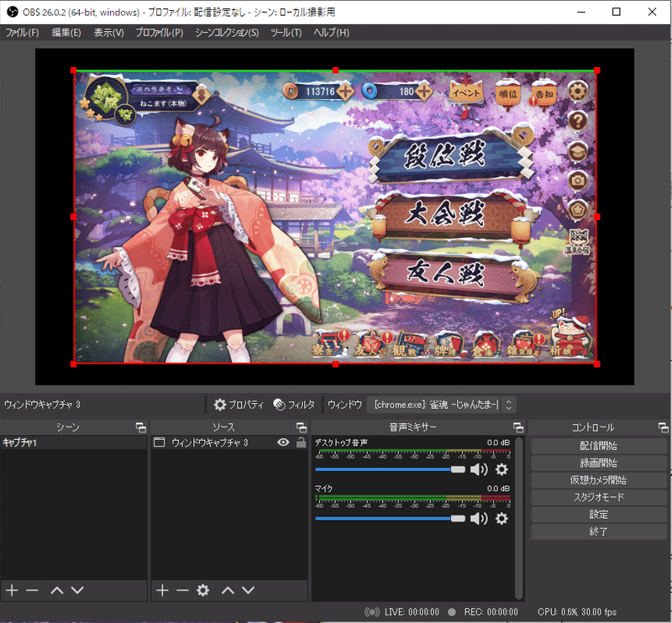The width and height of the screenshot is (672, 623).
Task: Click the スタジオモード button
Action: [598, 497]
